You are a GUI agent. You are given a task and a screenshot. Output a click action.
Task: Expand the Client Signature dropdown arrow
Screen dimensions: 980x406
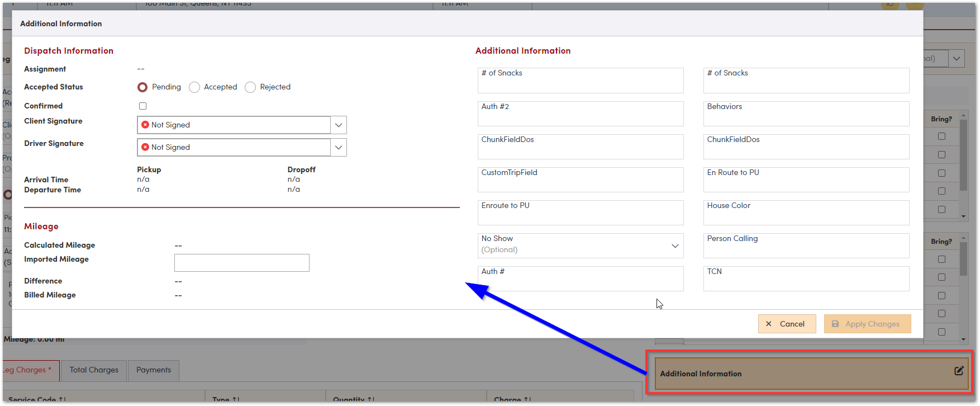point(339,125)
